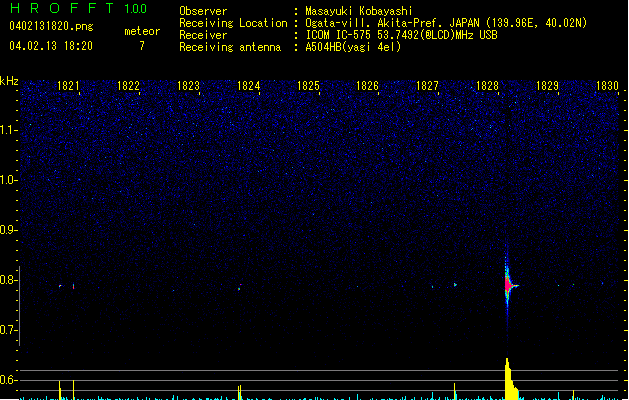Click the meteor count label
The image size is (629, 400).
coord(142,31)
